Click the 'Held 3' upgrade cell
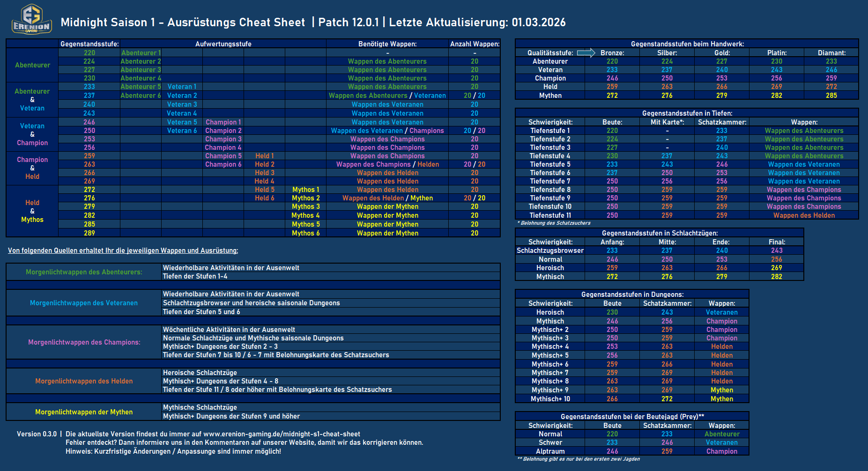Image resolution: width=868 pixels, height=471 pixels. tap(264, 173)
